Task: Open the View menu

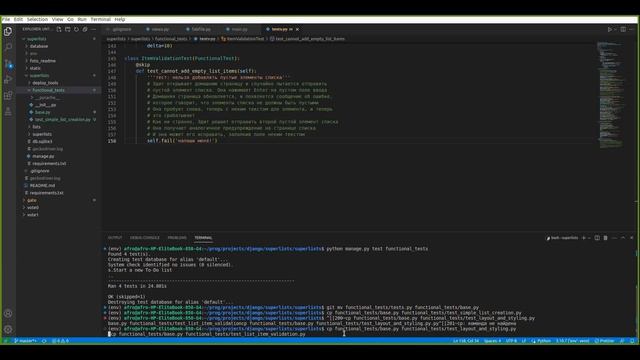Action: [x=58, y=19]
